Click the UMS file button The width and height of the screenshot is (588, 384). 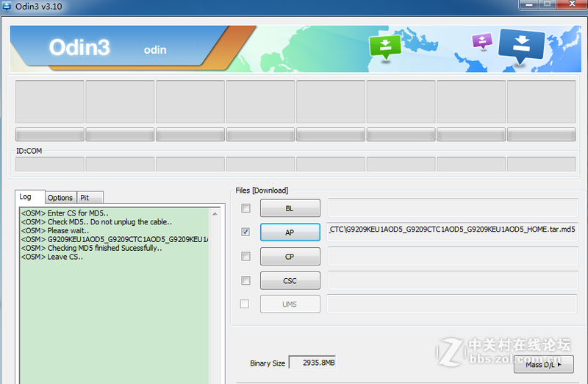(290, 304)
